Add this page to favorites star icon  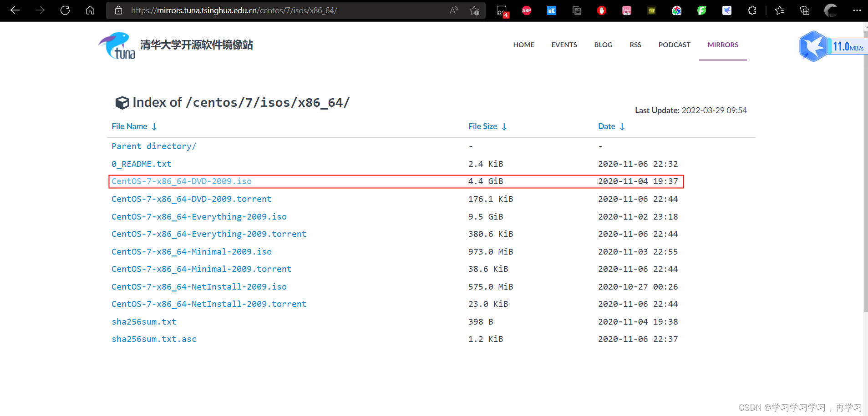(x=474, y=10)
